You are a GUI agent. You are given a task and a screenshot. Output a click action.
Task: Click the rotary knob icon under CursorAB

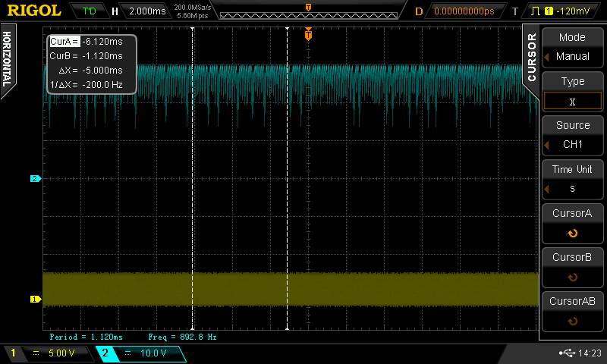572,321
